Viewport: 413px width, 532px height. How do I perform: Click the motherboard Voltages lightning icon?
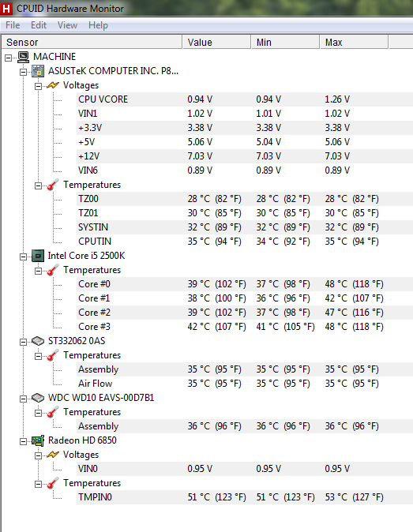click(53, 85)
